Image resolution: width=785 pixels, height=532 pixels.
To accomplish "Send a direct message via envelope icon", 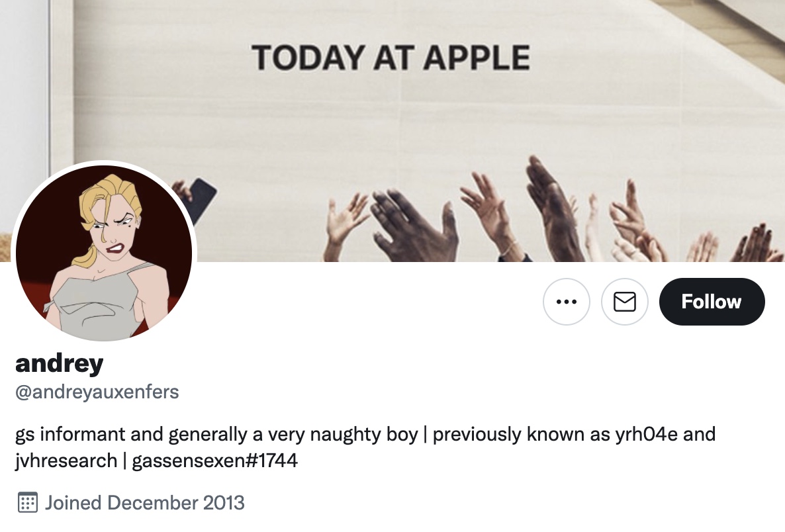I will pos(624,302).
